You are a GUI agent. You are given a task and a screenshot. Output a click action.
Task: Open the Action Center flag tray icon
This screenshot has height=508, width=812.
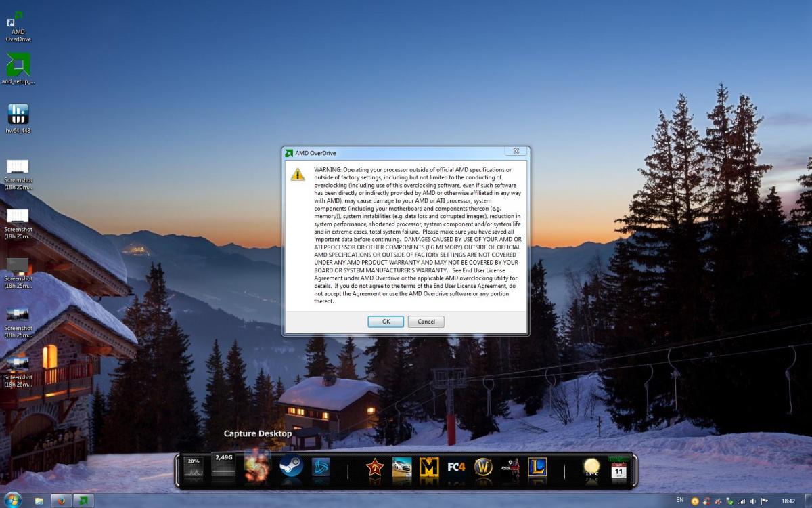pyautogui.click(x=765, y=501)
